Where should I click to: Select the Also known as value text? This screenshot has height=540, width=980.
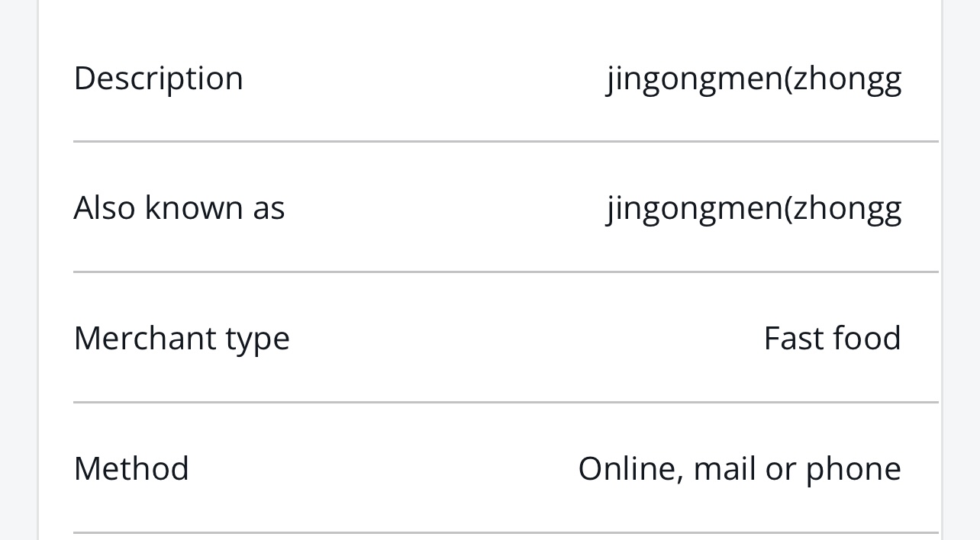pos(754,207)
